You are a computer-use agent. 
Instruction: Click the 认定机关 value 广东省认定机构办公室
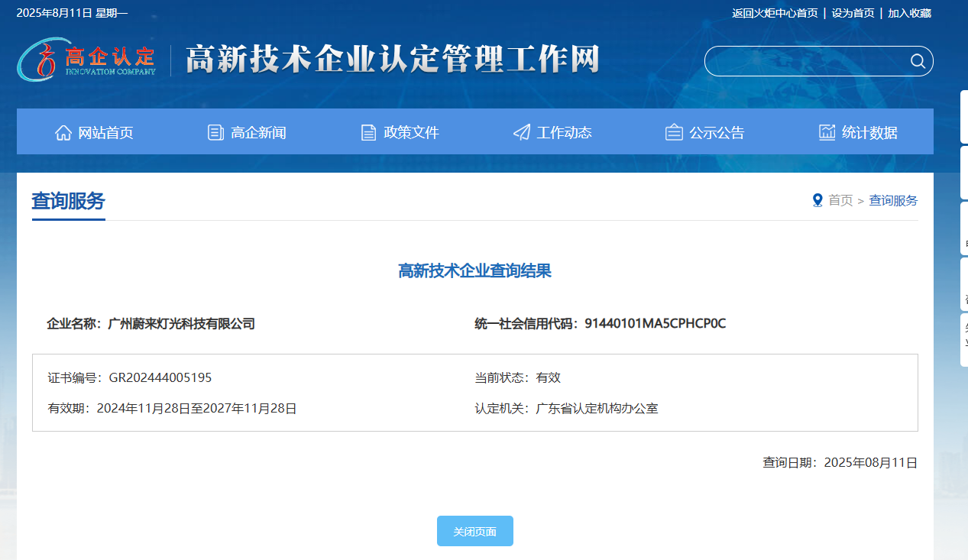point(597,409)
